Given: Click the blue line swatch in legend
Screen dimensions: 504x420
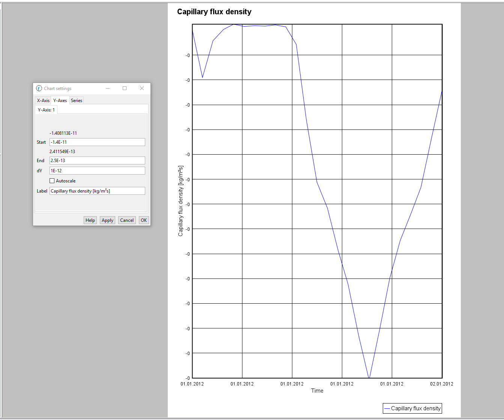Looking at the screenshot, I should (x=387, y=408).
